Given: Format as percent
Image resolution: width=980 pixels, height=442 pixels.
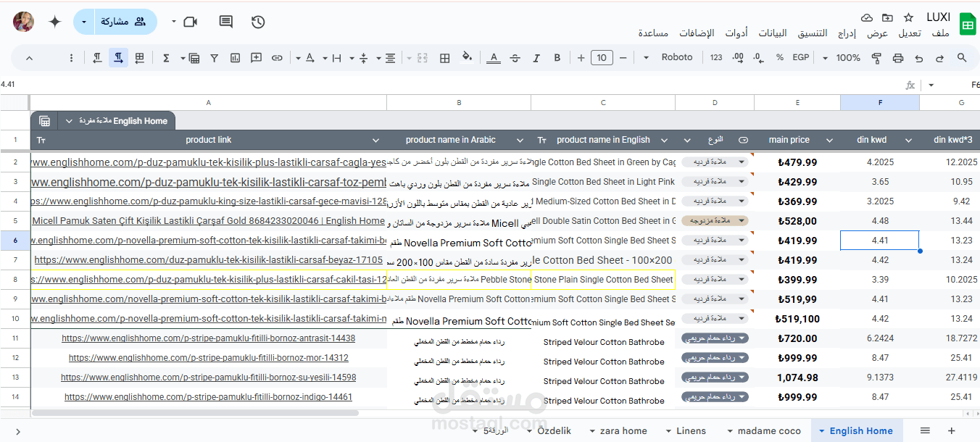Looking at the screenshot, I should pos(780,58).
